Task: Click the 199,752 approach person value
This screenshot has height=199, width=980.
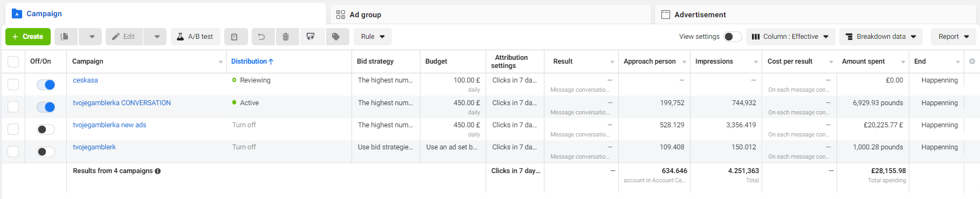Action: pos(672,103)
